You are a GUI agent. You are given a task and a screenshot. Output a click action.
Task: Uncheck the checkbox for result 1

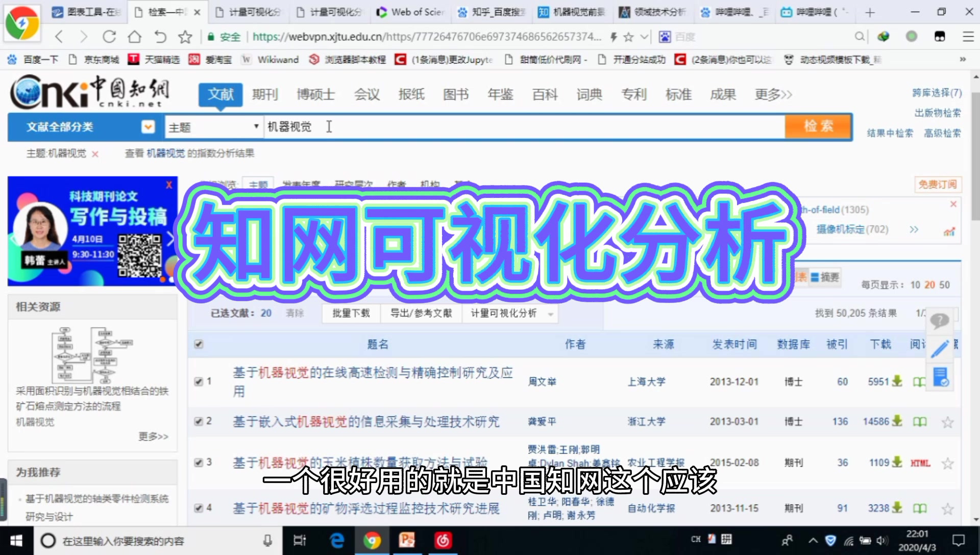tap(198, 381)
